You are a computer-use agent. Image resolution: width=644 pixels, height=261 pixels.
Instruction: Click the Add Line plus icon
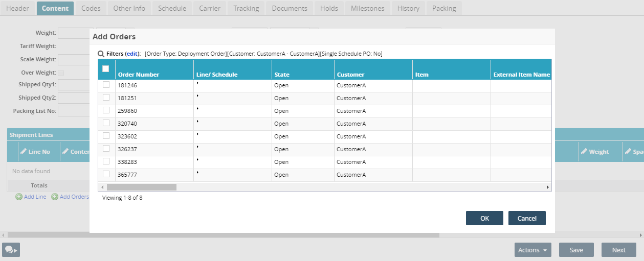pyautogui.click(x=19, y=197)
